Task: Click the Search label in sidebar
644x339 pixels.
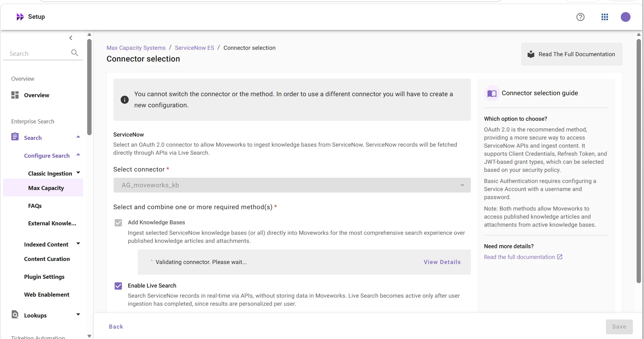Action: point(33,138)
